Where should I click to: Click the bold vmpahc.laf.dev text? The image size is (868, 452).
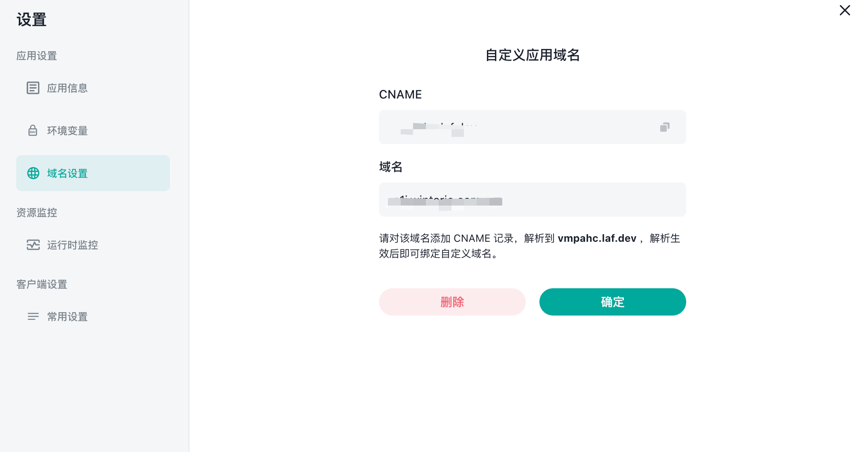[x=597, y=238]
